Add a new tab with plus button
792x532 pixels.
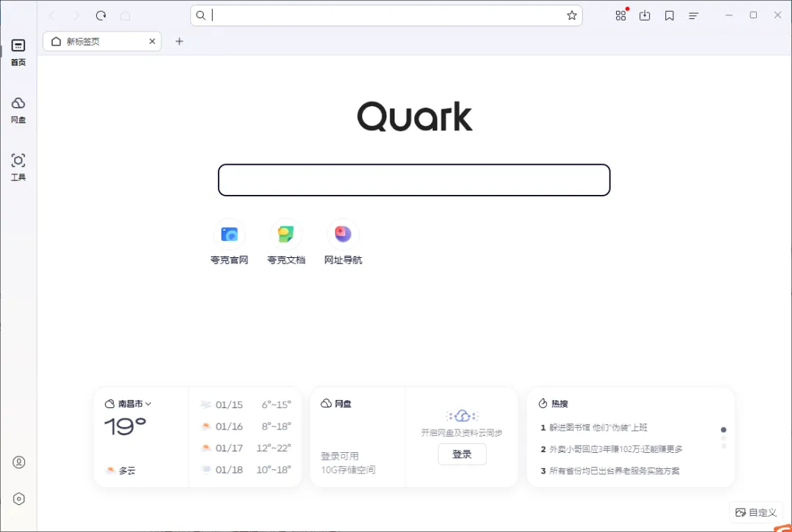pyautogui.click(x=180, y=41)
